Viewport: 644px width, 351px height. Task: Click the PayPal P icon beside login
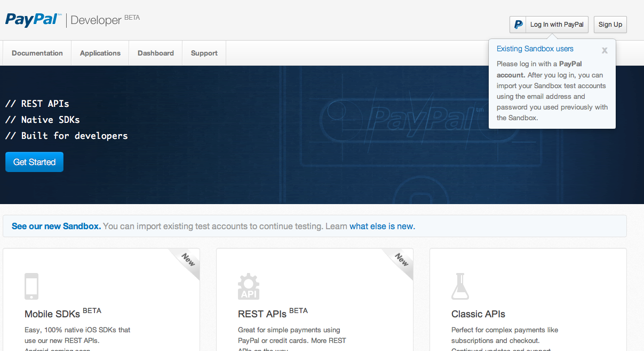pyautogui.click(x=518, y=25)
